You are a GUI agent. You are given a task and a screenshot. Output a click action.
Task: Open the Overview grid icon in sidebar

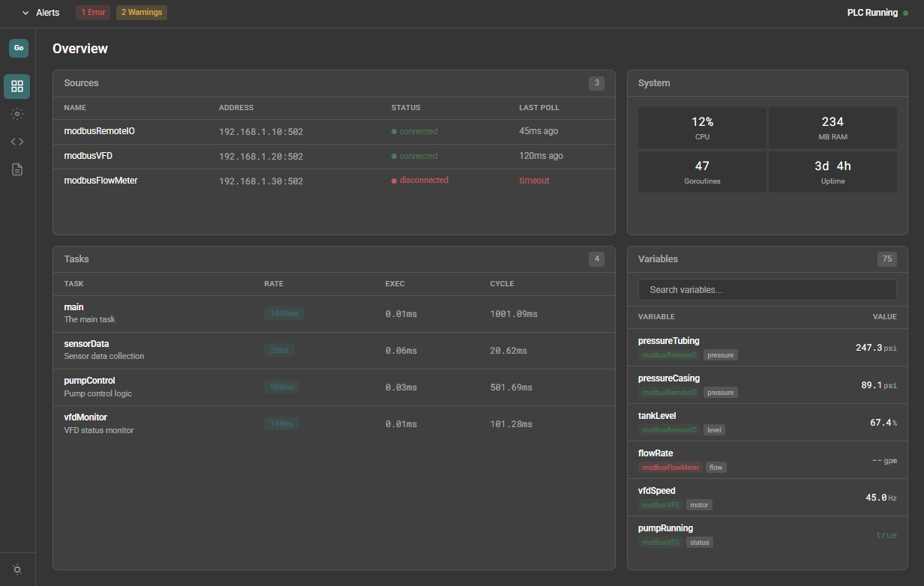click(x=17, y=86)
